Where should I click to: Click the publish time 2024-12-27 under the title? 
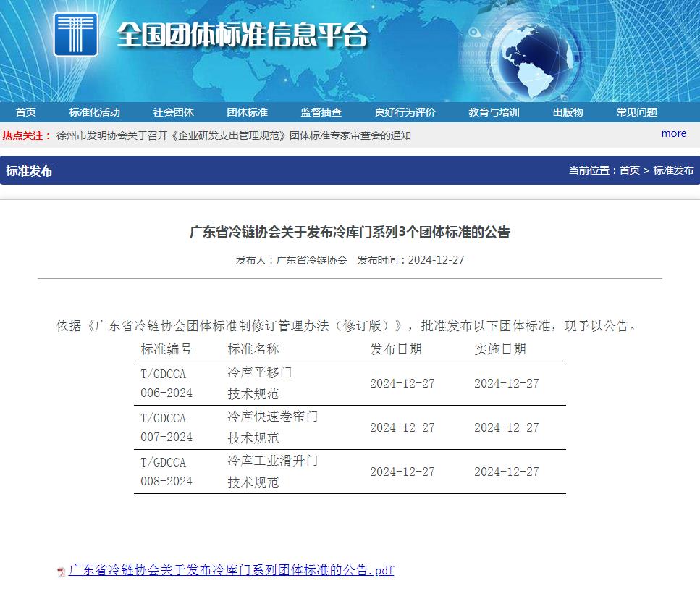click(x=437, y=260)
